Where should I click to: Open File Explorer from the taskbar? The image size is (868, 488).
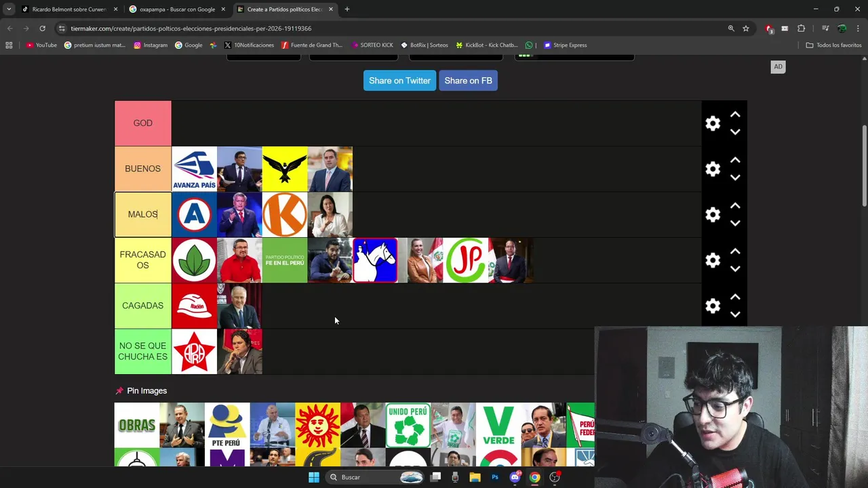[475, 477]
